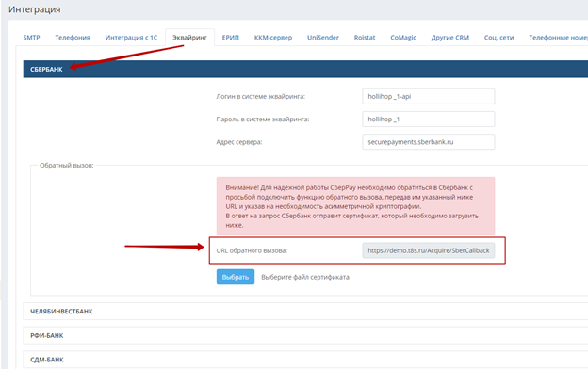588x369 pixels.
Task: Click the acquiring password input field
Action: [x=428, y=120]
